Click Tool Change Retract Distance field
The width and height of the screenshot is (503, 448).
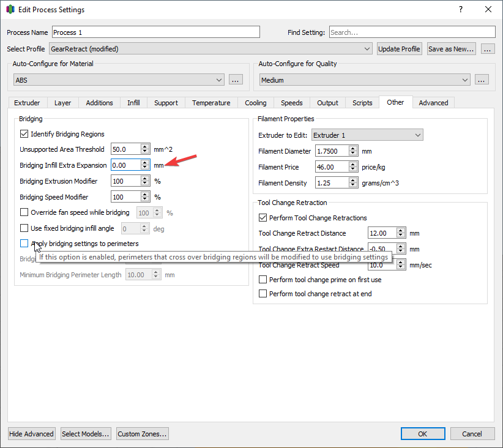[382, 233]
